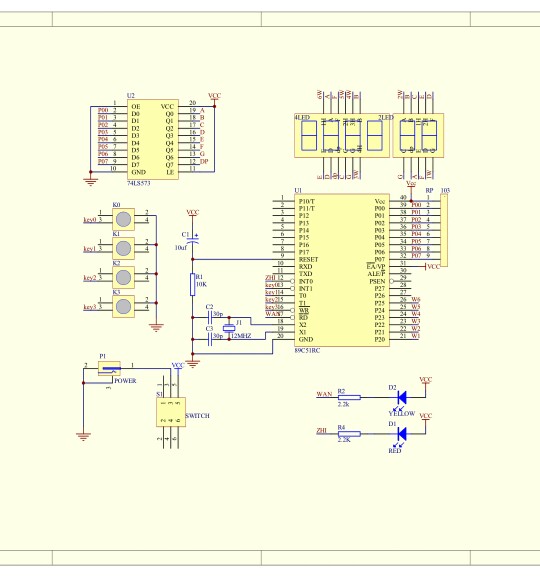The width and height of the screenshot is (540, 576).
Task: Select resistor R1 10K
Action: pyautogui.click(x=192, y=284)
